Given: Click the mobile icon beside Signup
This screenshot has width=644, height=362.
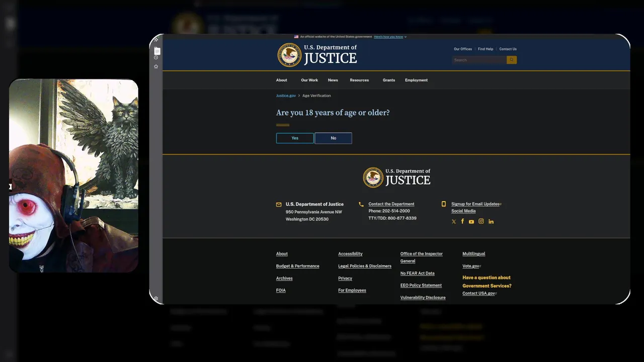Looking at the screenshot, I should (x=444, y=204).
